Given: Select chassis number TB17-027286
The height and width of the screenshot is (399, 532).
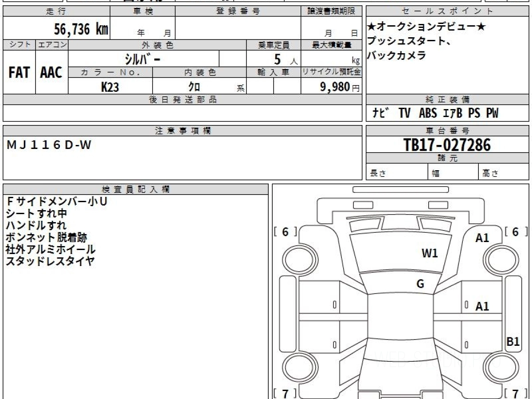Looking at the screenshot, I should coord(447,145).
